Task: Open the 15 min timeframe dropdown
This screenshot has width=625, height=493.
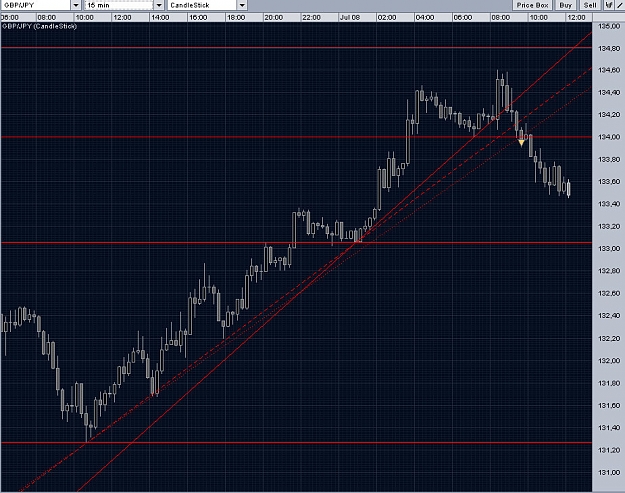Action: click(159, 5)
